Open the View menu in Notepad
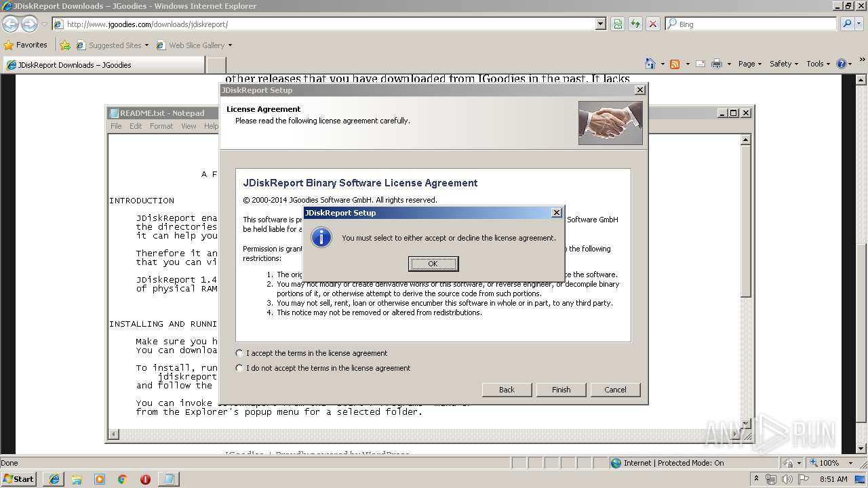The image size is (868, 488). pos(189,126)
